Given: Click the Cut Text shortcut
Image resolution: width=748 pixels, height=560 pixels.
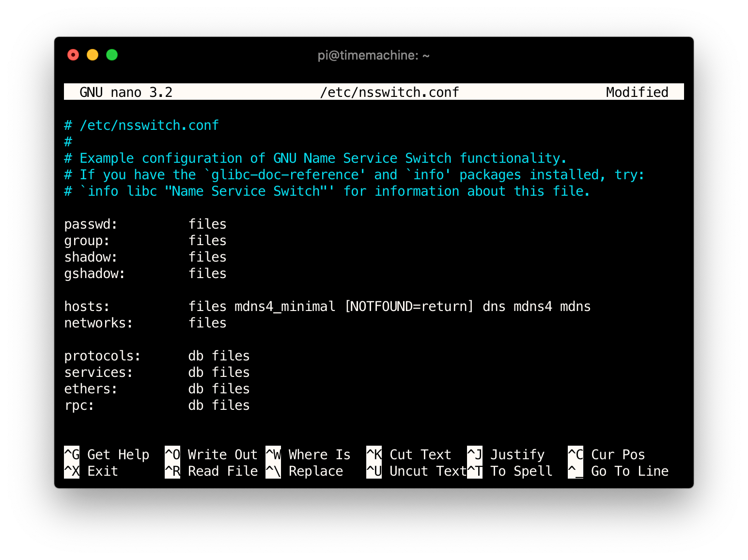Looking at the screenshot, I should pyautogui.click(x=420, y=454).
